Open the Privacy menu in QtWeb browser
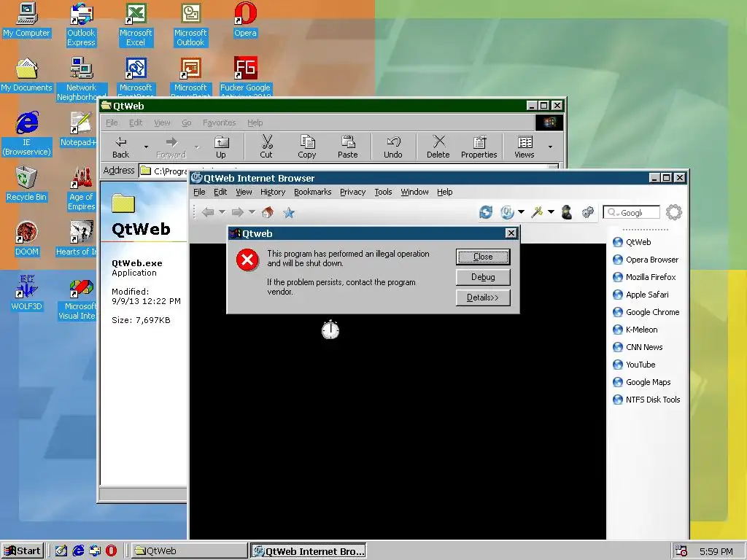The height and width of the screenshot is (560, 747). pyautogui.click(x=352, y=192)
